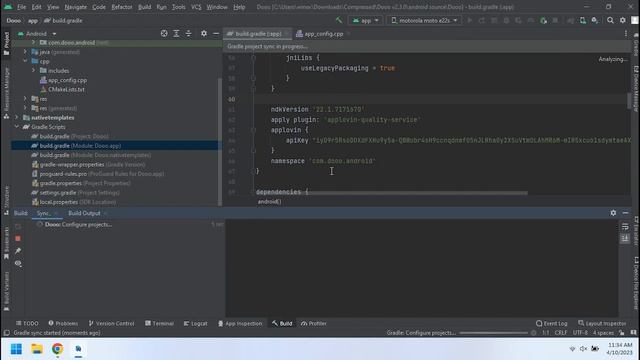The width and height of the screenshot is (640, 360).
Task: Open the Navigate menu
Action: pyautogui.click(x=76, y=7)
